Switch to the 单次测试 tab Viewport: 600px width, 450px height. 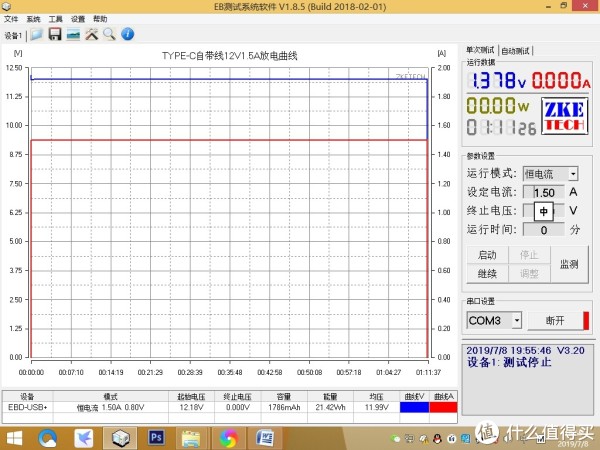[480, 50]
